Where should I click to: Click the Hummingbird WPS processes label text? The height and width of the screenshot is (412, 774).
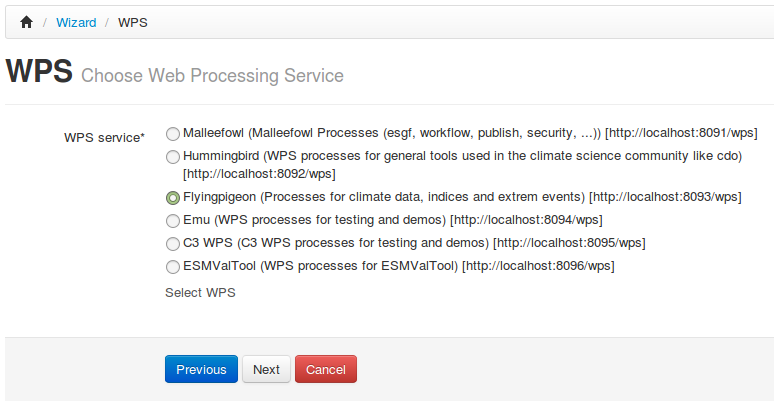point(463,165)
